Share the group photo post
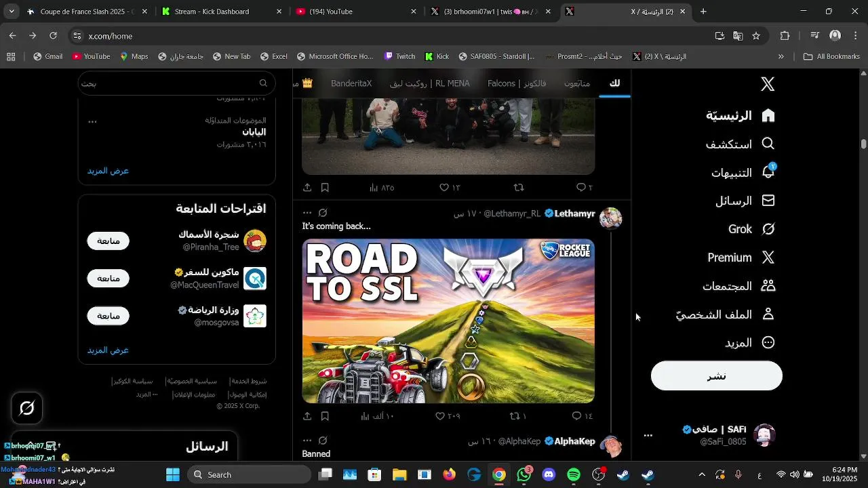Image resolution: width=868 pixels, height=488 pixels. [x=307, y=188]
